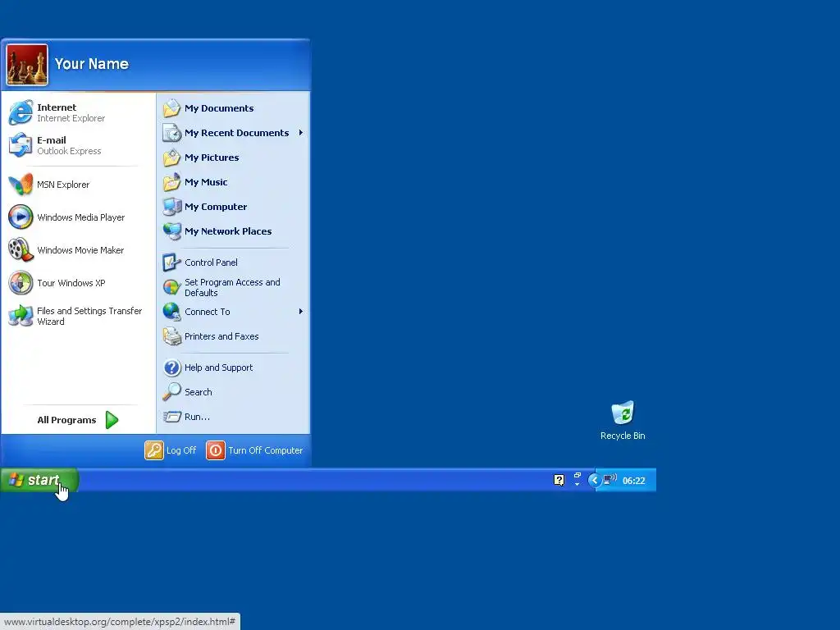Click the "Recycle Bin" desktop label text

(x=623, y=436)
